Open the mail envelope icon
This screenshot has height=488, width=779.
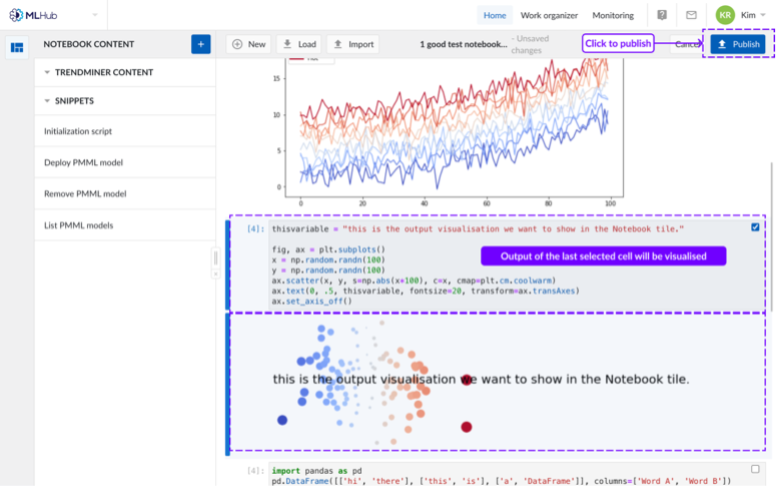click(691, 15)
